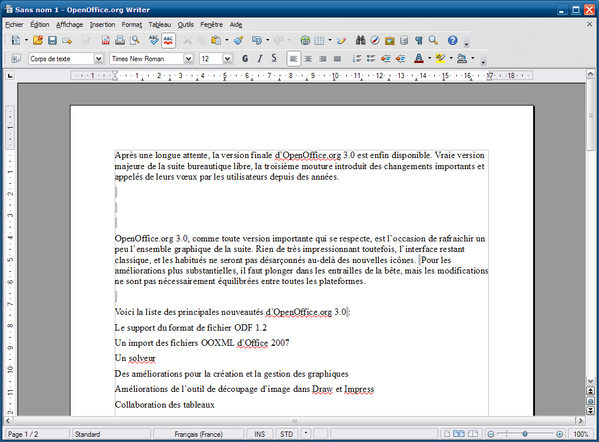The image size is (599, 442).
Task: Open New document type dropdown arrow
Action: coord(26,40)
